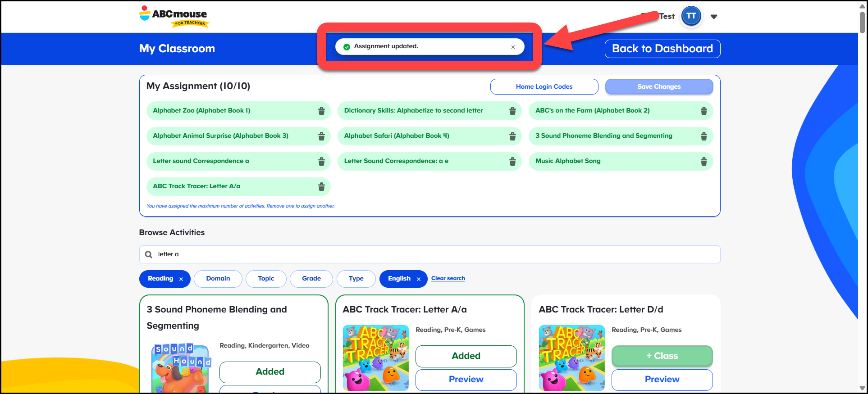Click the Clear search link
The width and height of the screenshot is (868, 394).
(448, 278)
